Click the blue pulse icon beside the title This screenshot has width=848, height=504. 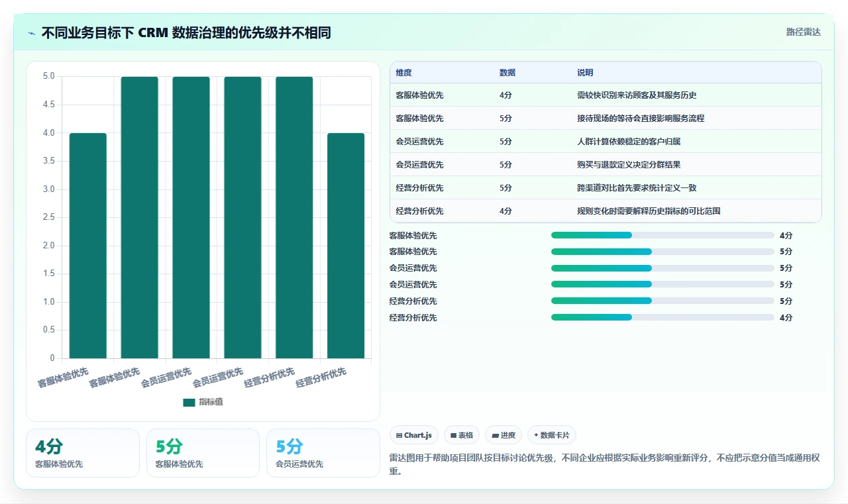[32, 33]
